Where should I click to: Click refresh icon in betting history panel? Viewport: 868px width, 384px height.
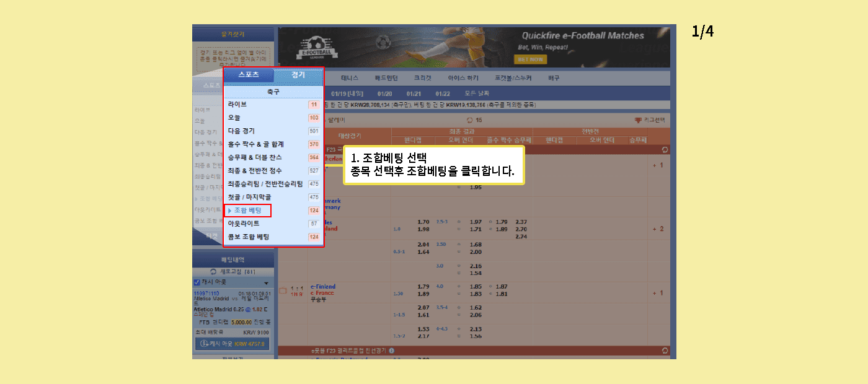tap(213, 272)
